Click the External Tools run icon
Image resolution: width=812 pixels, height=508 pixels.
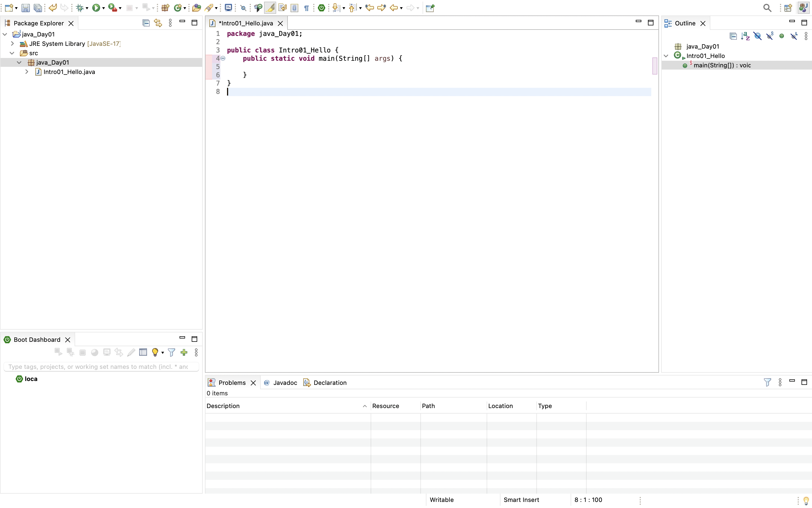pos(113,8)
